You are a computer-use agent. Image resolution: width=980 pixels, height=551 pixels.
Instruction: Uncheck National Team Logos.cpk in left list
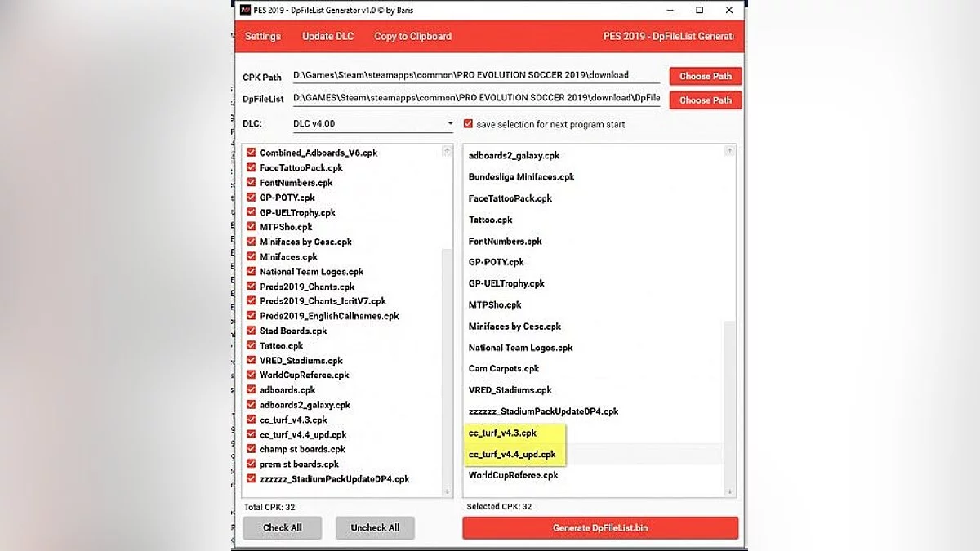pyautogui.click(x=252, y=272)
